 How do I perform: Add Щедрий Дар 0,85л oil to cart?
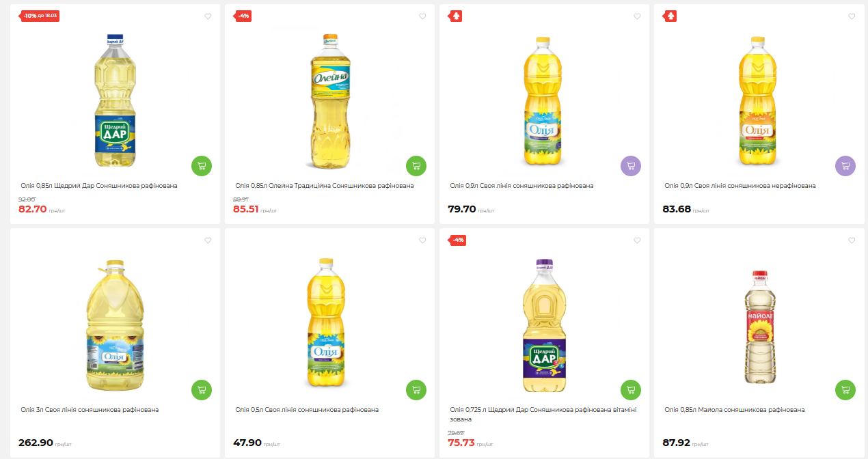202,166
